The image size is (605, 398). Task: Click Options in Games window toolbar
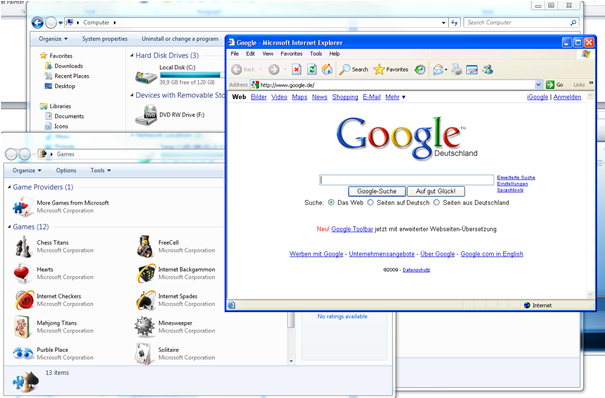(x=66, y=170)
